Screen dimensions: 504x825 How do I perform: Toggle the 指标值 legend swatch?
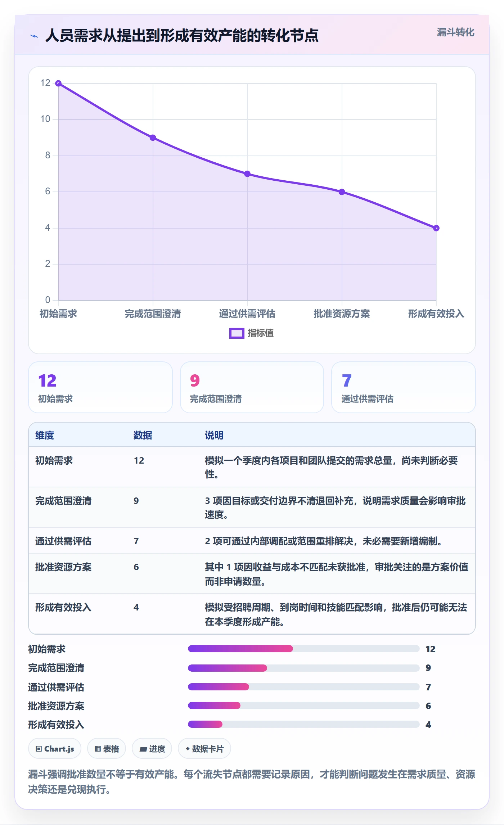pyautogui.click(x=237, y=333)
